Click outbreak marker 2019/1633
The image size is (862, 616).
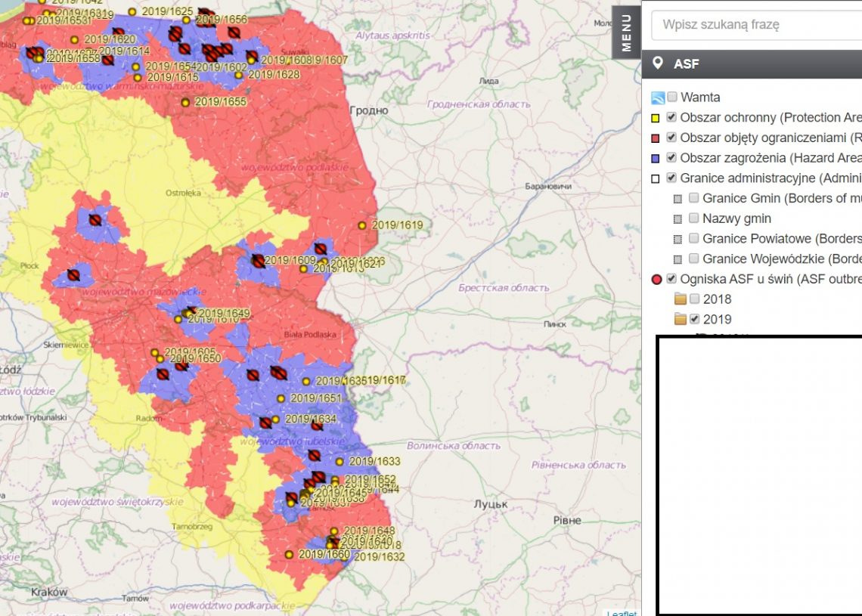click(340, 461)
